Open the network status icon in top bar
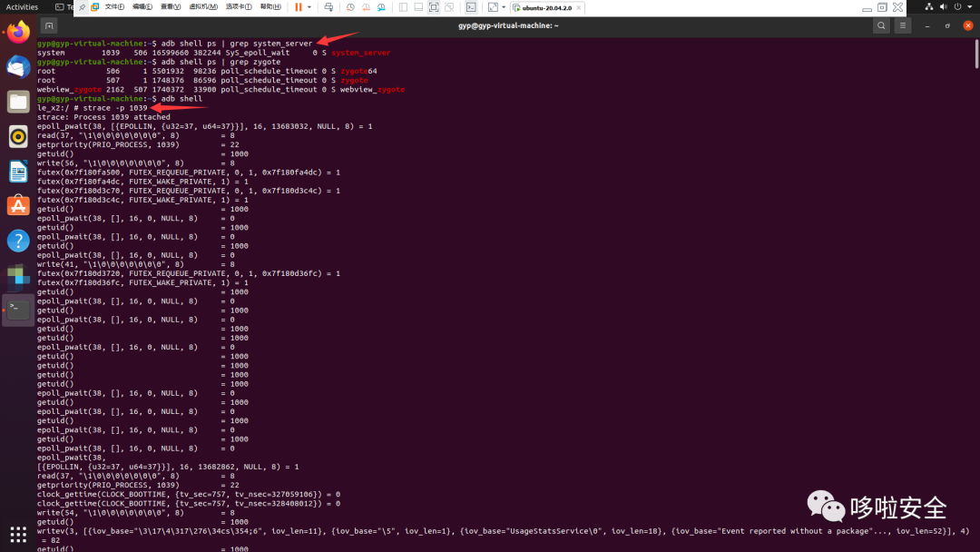 (929, 7)
